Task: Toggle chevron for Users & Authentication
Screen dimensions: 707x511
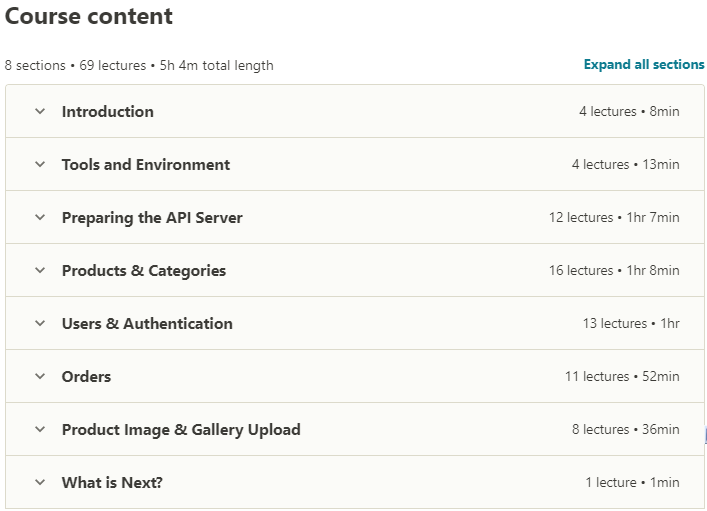Action: (x=40, y=323)
